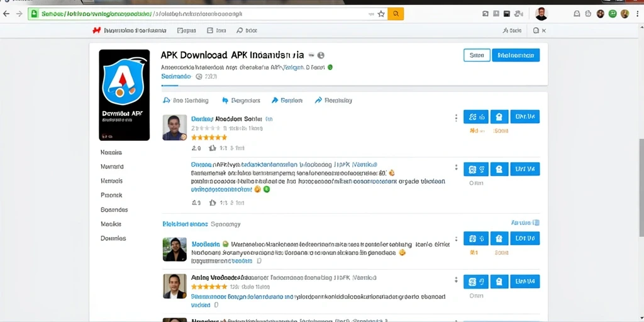Image resolution: width=644 pixels, height=322 pixels.
Task: Click first blue icon button beside avatar-less post
Action: (x=476, y=169)
